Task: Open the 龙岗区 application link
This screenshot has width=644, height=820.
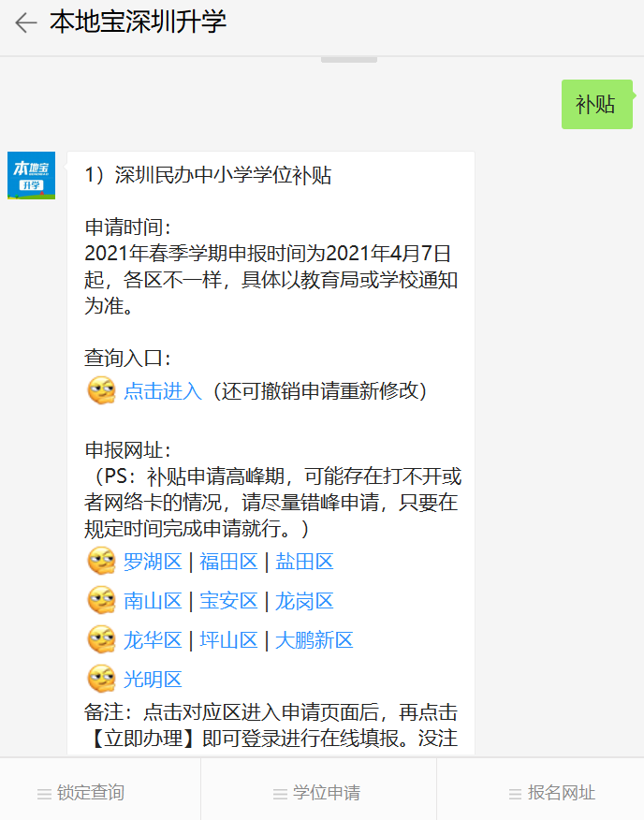Action: point(304,601)
